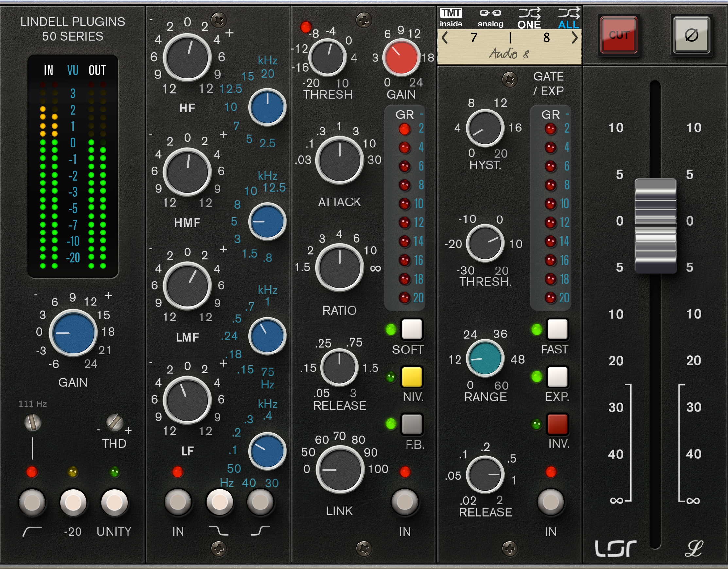Click the left arrow to select previous channel

click(445, 38)
